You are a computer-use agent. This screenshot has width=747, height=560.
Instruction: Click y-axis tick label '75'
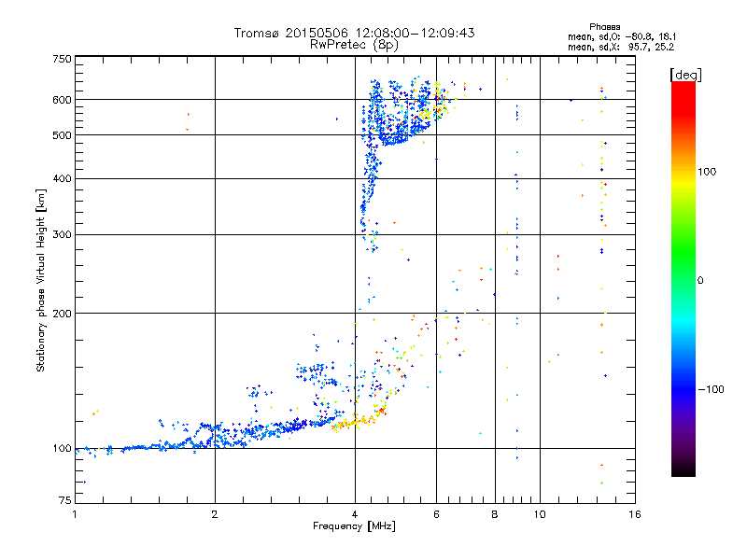coord(65,500)
